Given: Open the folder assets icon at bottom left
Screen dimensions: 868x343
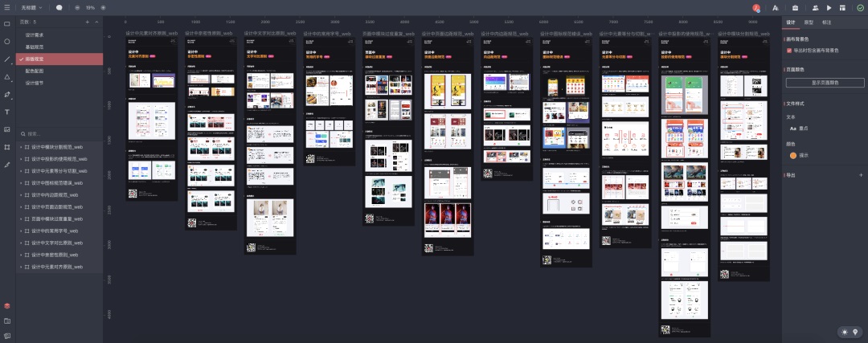Looking at the screenshot, I should coord(7,321).
